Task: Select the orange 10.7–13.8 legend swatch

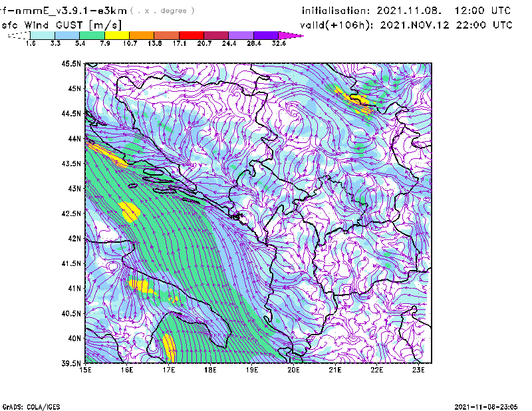Action: pyautogui.click(x=142, y=35)
